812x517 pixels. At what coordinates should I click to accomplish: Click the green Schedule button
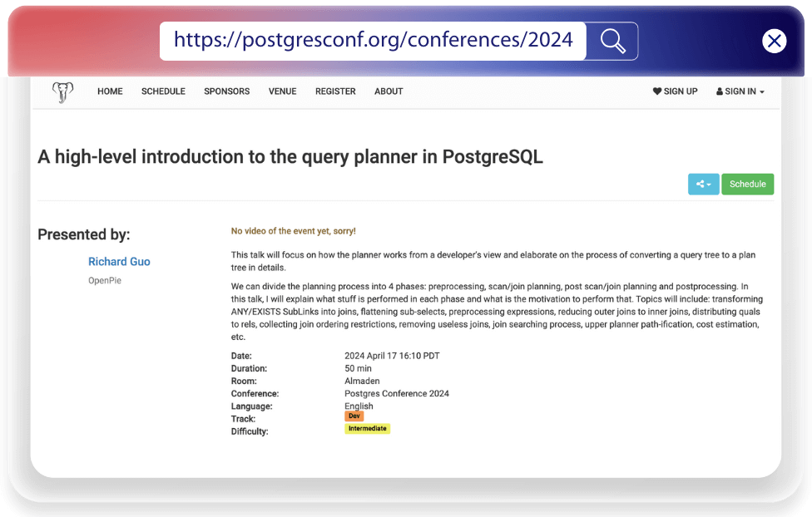click(x=747, y=185)
